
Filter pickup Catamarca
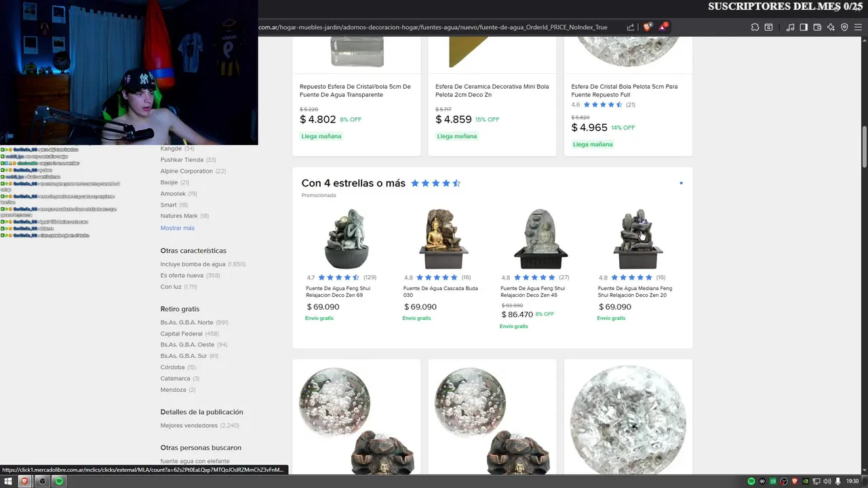(x=180, y=378)
